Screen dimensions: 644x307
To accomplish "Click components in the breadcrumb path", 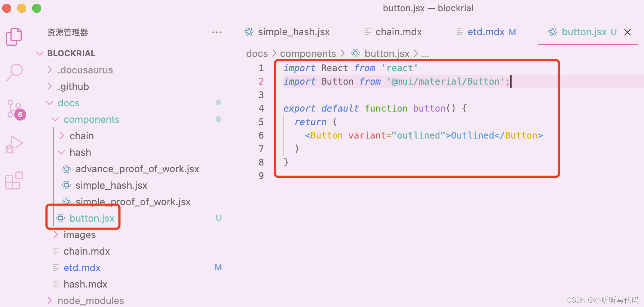I will click(x=308, y=54).
